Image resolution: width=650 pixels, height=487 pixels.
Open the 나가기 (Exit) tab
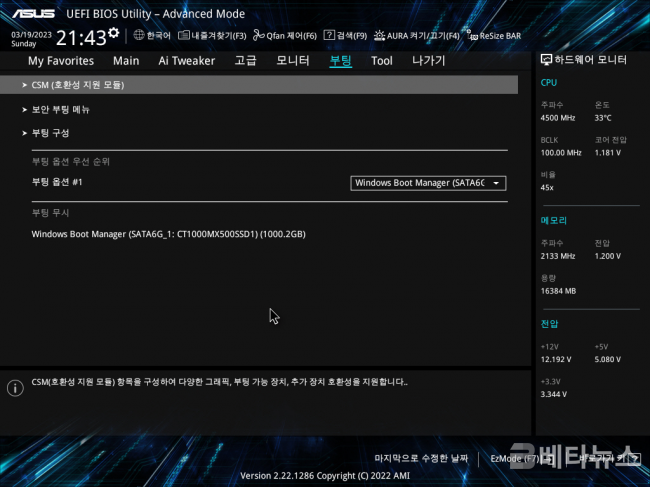[x=429, y=61]
